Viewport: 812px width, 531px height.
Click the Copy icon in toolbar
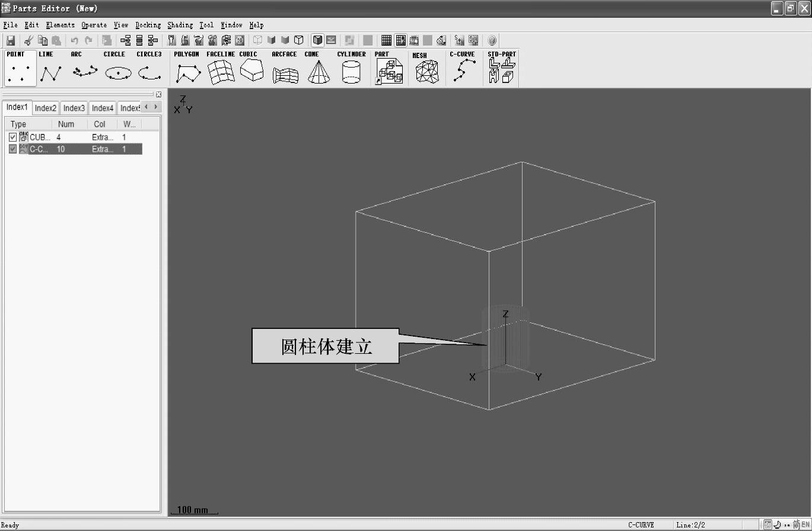point(43,40)
